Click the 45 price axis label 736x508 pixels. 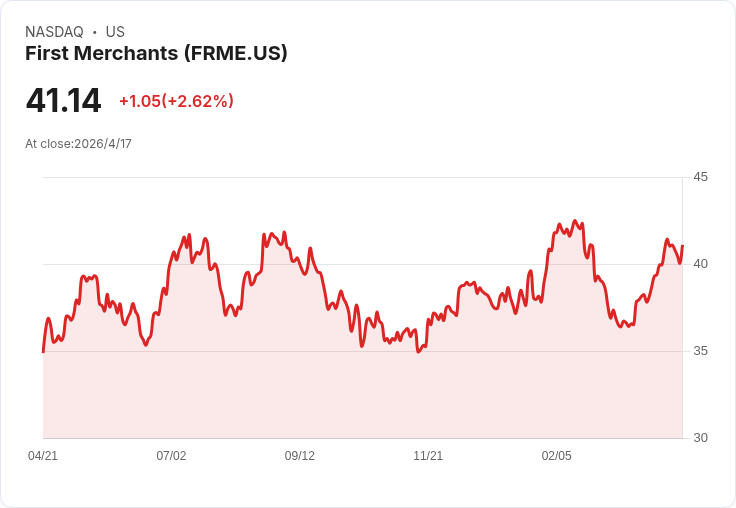point(700,177)
